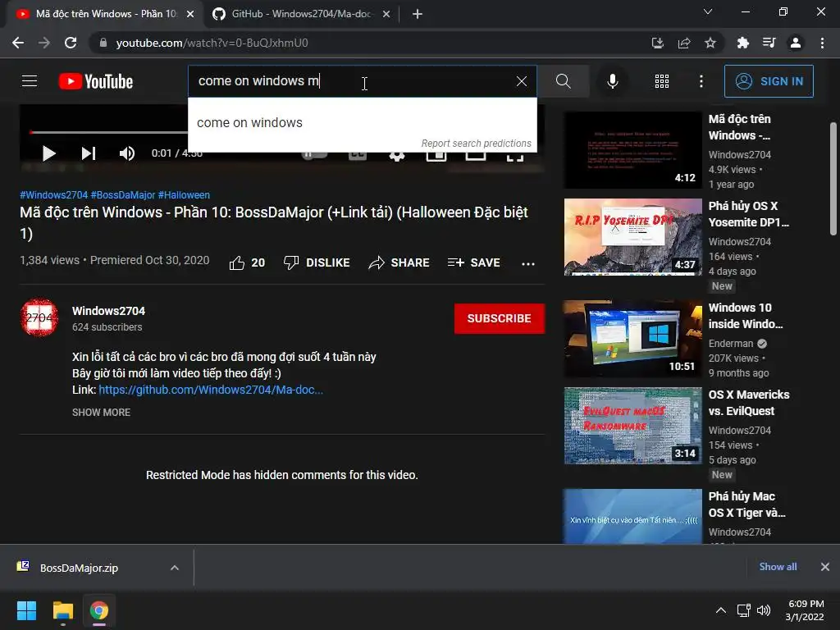
Task: Open Windows 10 inside Windows video thumbnail
Action: click(632, 339)
